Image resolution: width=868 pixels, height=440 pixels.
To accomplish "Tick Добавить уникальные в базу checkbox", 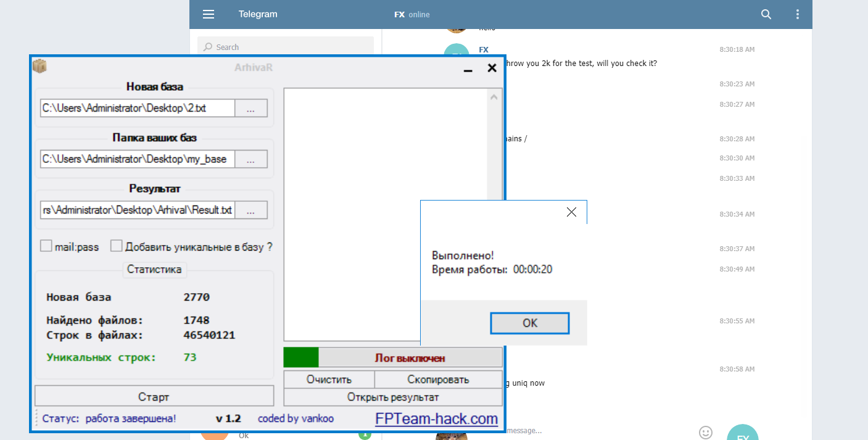I will click(117, 246).
